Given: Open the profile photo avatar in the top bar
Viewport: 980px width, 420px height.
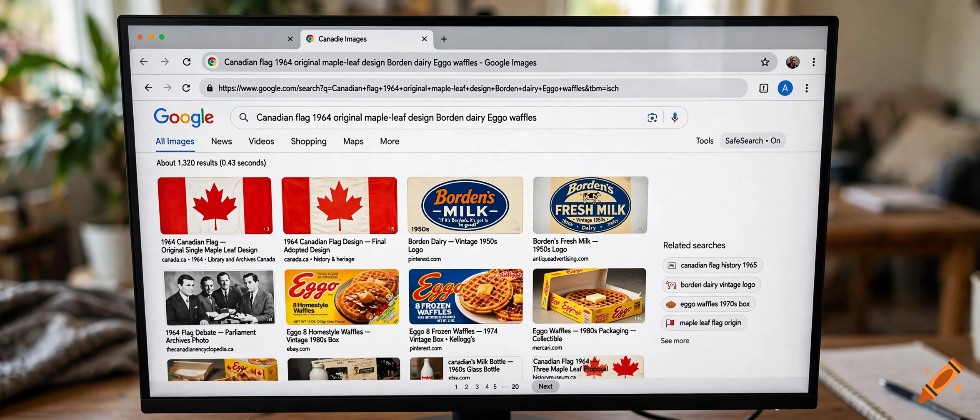Looking at the screenshot, I should [792, 62].
